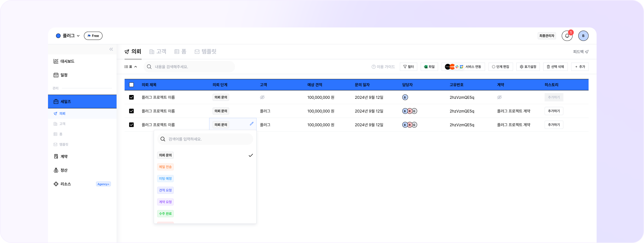Click the pencil edit icon in 의뢰 단계 cell

pos(251,124)
